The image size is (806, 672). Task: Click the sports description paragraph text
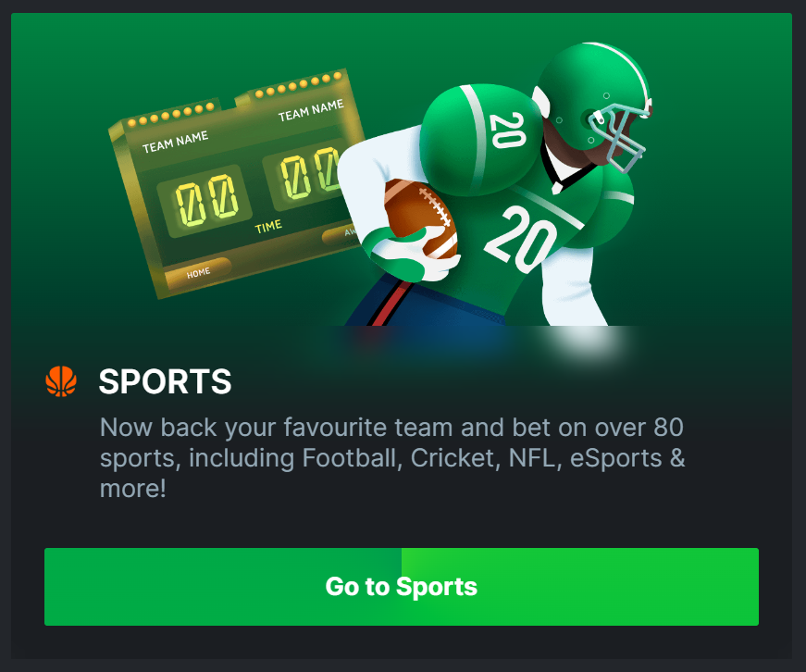(x=392, y=457)
